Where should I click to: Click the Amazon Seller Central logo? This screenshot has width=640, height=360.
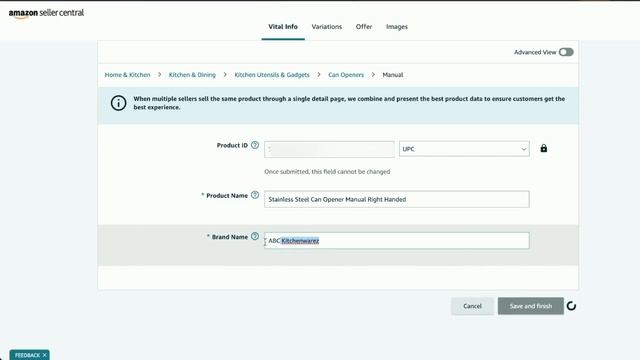coord(46,13)
